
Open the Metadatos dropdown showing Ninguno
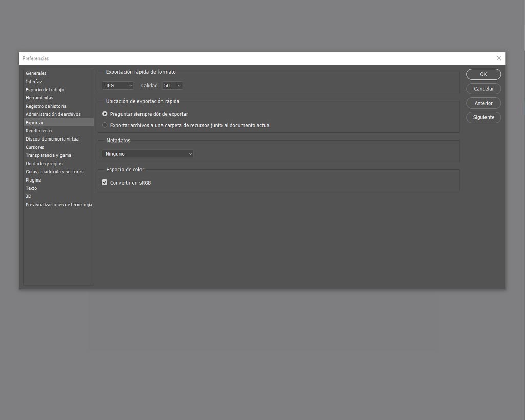[147, 154]
